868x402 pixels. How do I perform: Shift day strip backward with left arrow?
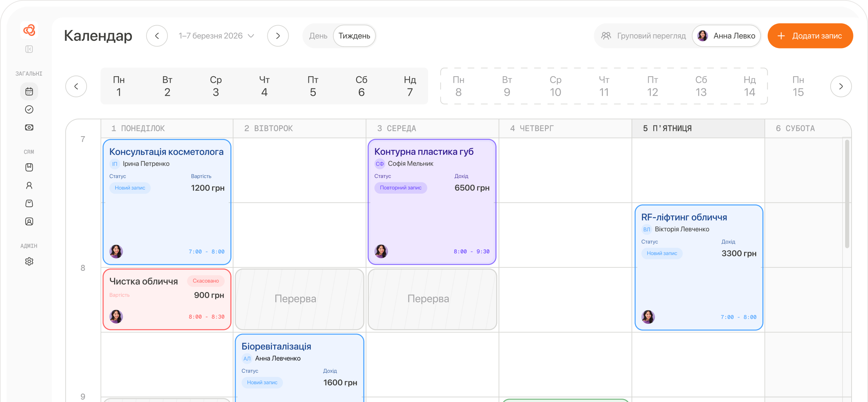click(76, 86)
